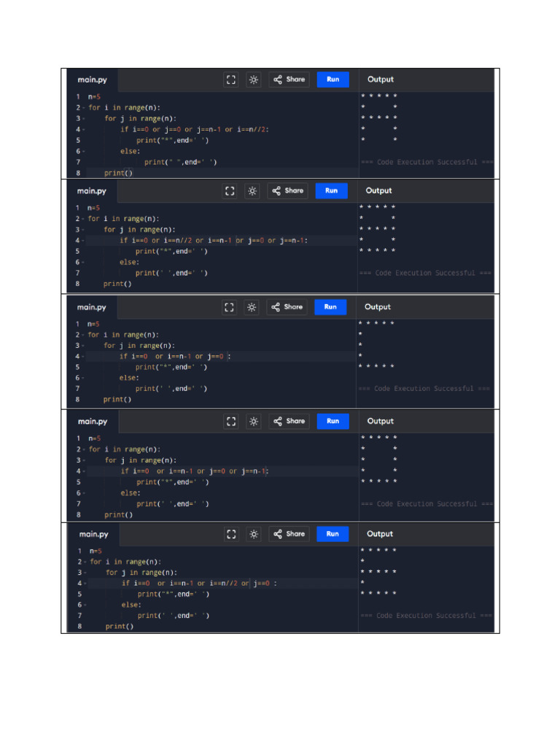Select main.py tab of the fifth editor
This screenshot has height=747, width=560.
pyautogui.click(x=94, y=534)
